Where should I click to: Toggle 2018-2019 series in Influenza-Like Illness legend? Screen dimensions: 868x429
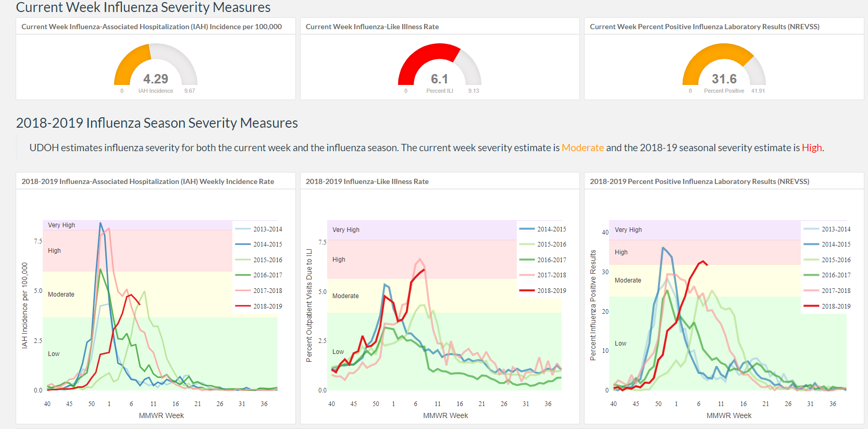[542, 291]
